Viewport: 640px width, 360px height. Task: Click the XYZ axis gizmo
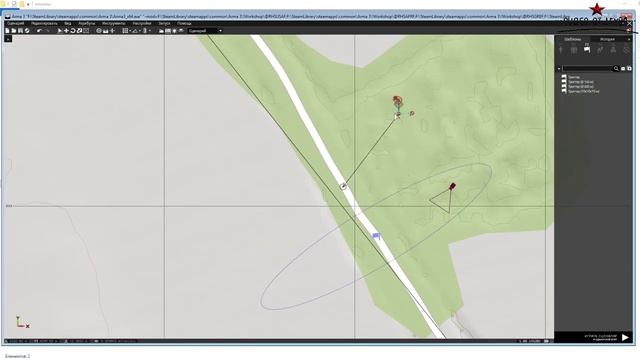coord(22,322)
